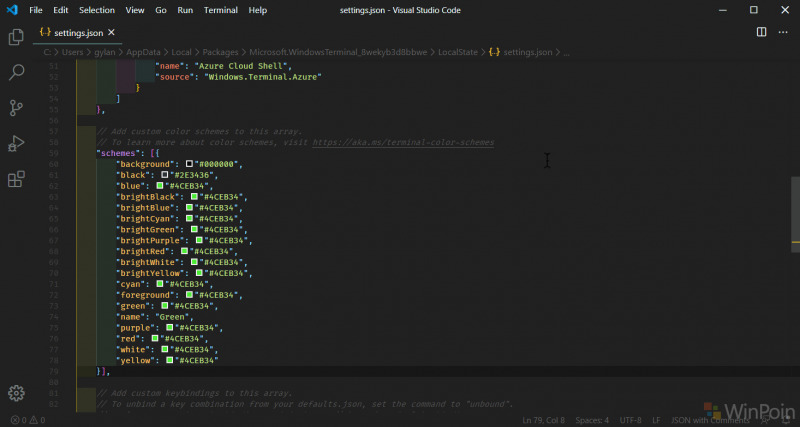This screenshot has height=427, width=800.
Task: Click the VS Code logo icon
Action: [12, 10]
